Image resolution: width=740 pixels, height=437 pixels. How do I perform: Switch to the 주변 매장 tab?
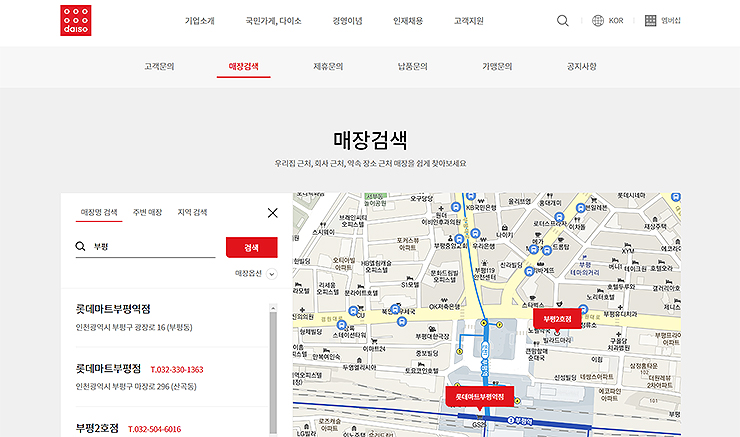coord(147,212)
